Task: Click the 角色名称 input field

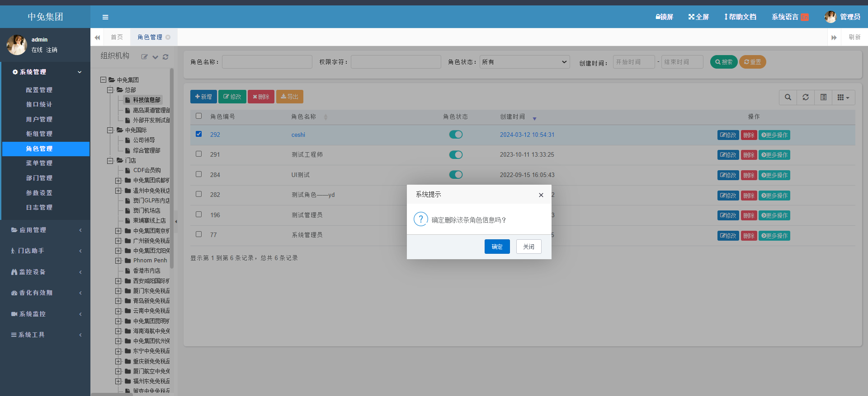Action: pos(267,62)
